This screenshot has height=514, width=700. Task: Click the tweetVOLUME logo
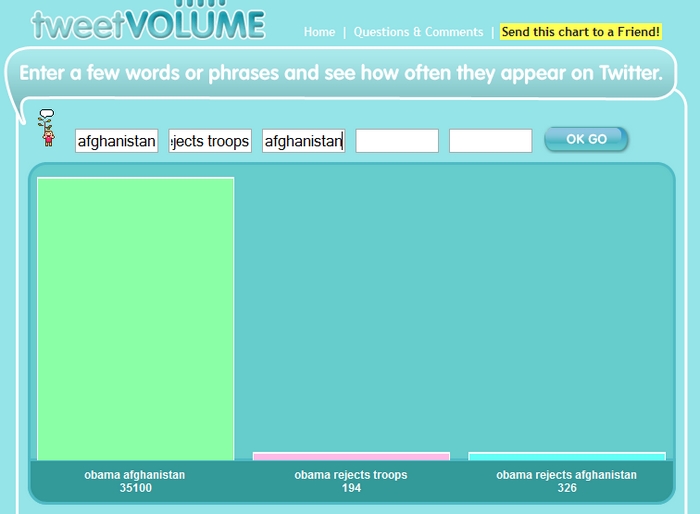[149, 21]
